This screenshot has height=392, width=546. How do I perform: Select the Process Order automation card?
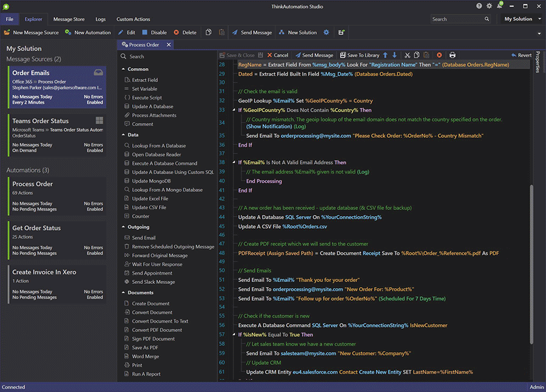pyautogui.click(x=57, y=196)
